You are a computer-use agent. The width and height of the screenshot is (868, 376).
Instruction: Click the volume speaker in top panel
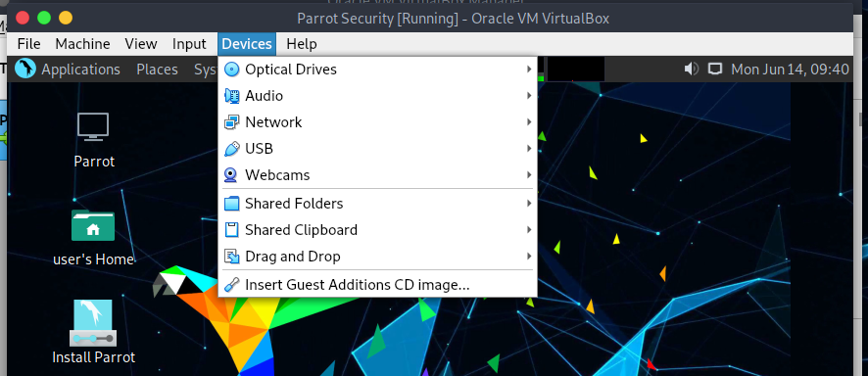(691, 70)
